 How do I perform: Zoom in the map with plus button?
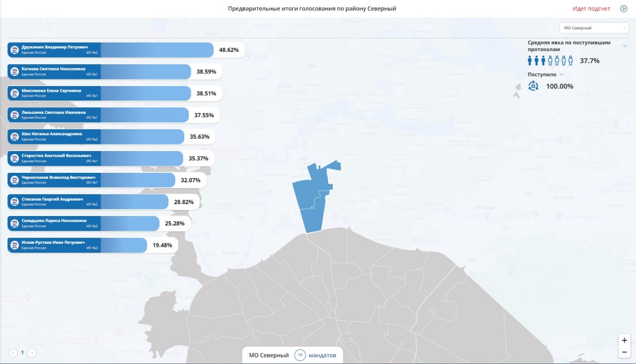click(625, 341)
